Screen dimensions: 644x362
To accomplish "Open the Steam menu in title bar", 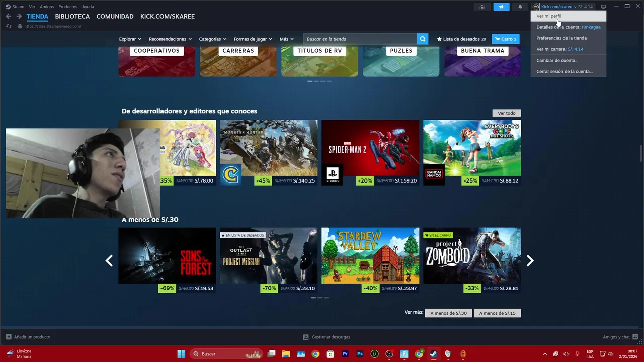I will (15, 7).
